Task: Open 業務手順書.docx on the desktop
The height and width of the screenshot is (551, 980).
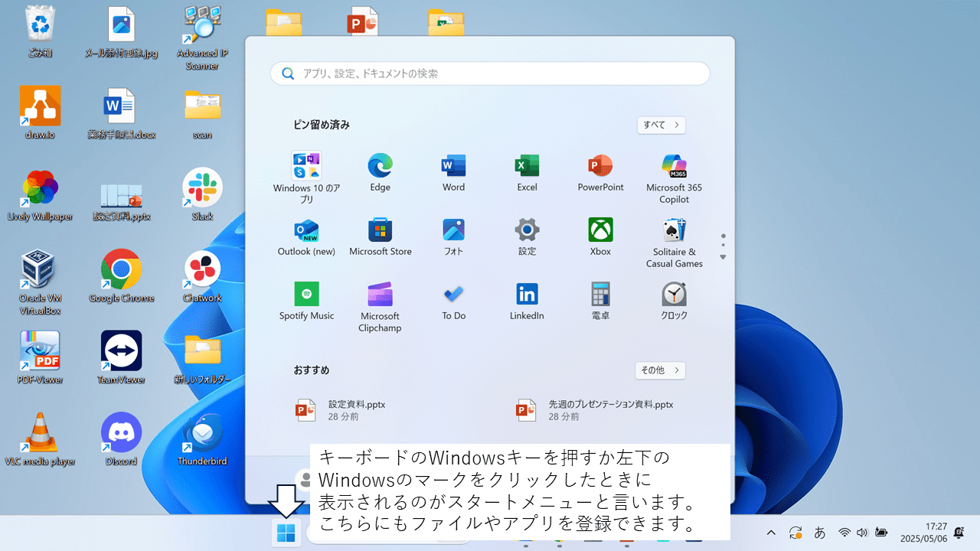Action: [x=121, y=112]
